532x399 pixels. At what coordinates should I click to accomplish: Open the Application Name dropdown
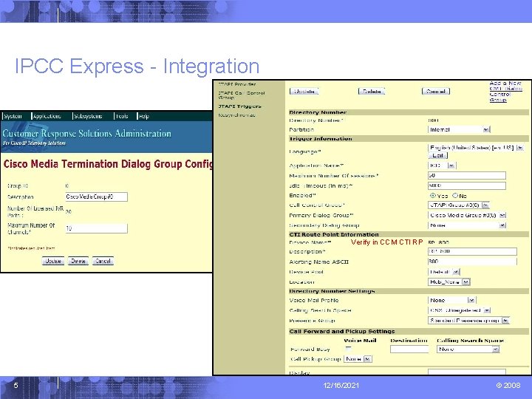tap(442, 166)
